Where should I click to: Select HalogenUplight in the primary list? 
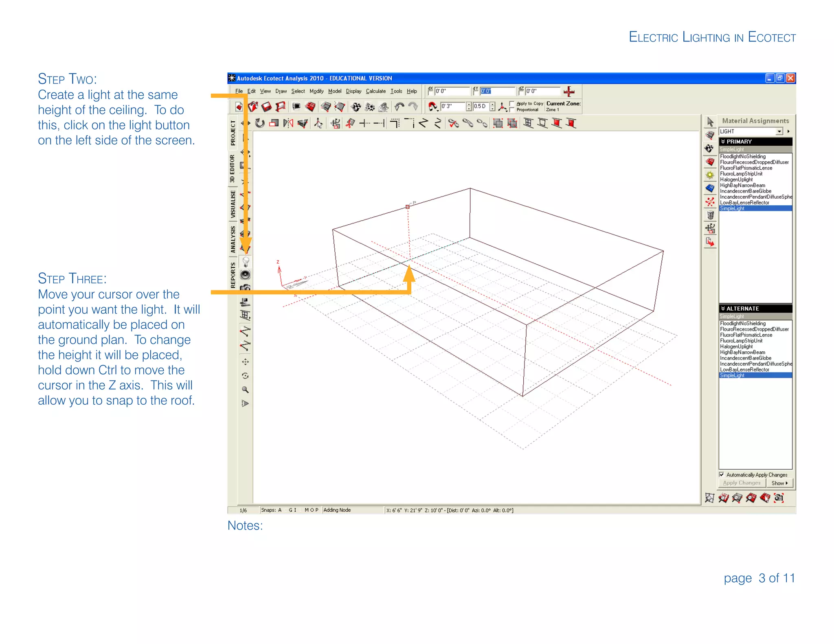click(736, 180)
